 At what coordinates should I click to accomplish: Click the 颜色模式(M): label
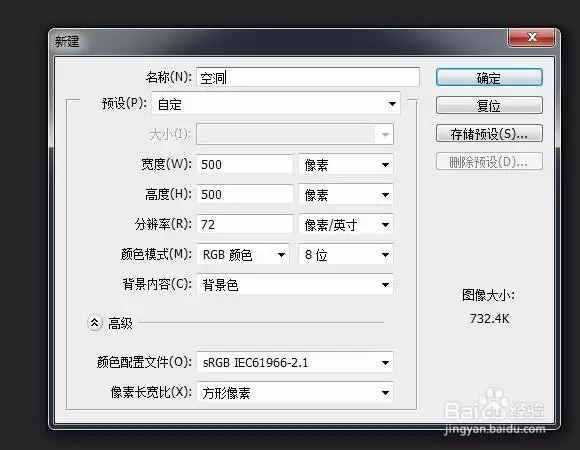click(156, 254)
